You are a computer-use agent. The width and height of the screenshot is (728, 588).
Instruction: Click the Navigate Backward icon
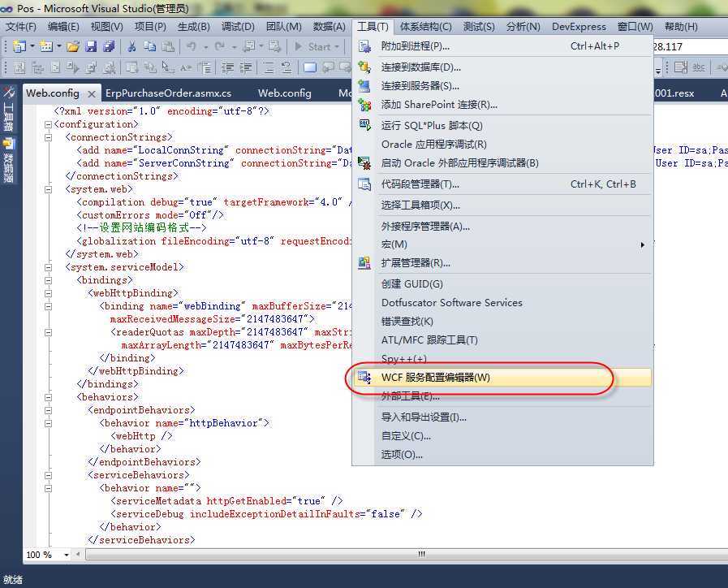[x=249, y=46]
